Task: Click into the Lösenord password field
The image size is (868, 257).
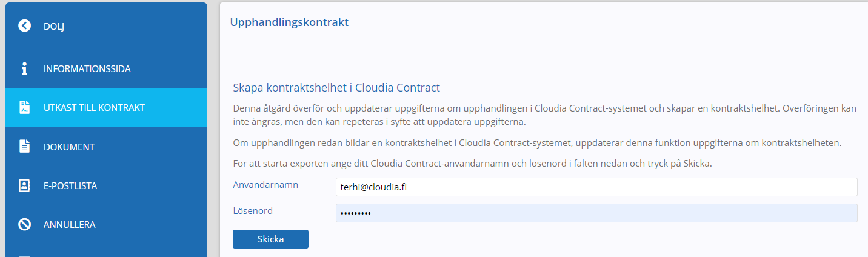Action: (596, 213)
